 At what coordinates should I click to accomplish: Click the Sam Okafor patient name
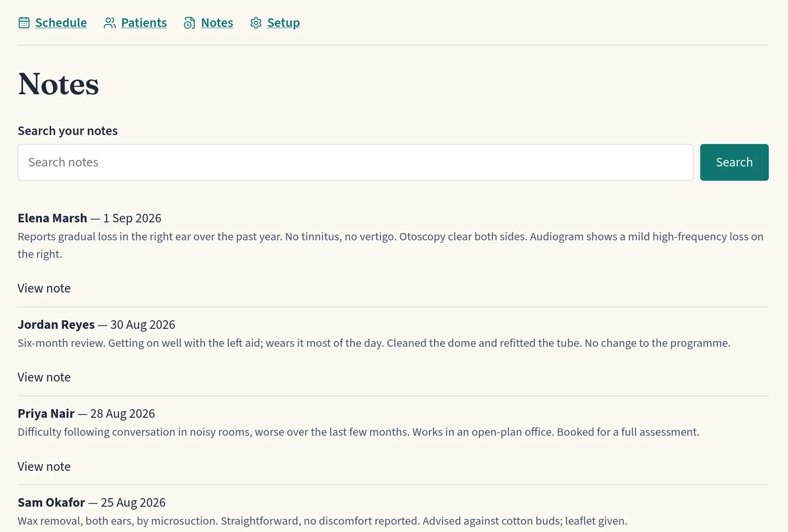51,502
